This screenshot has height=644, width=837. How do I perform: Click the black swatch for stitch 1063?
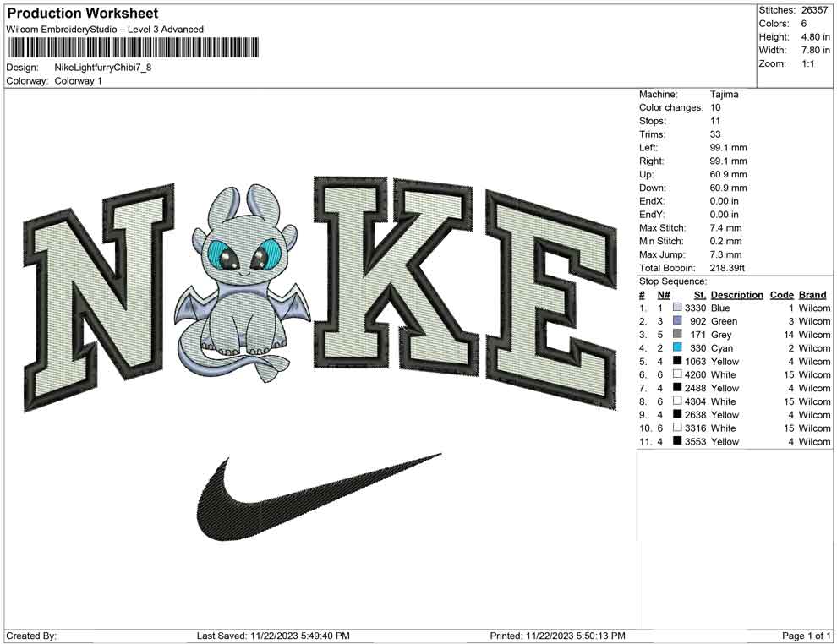coord(677,361)
